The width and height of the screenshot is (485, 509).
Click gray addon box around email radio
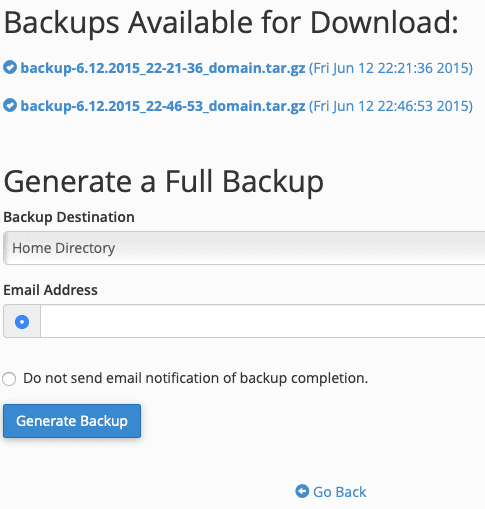[22, 321]
